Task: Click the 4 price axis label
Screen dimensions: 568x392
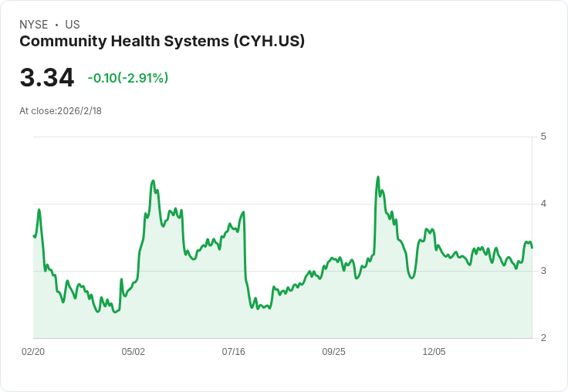Action: tap(543, 204)
